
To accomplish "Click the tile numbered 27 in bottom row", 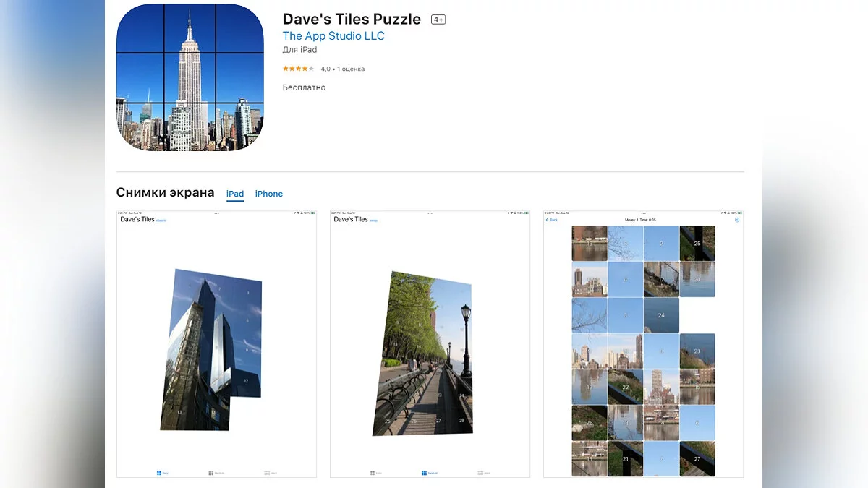I will 697,459.
